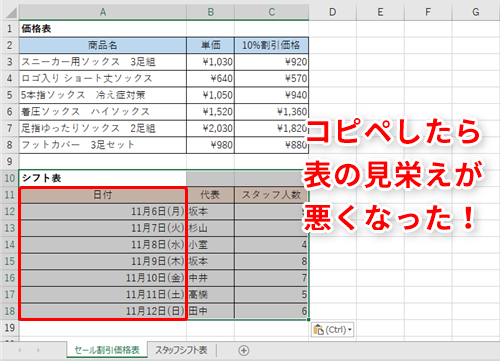Viewport: 500px width, 361px height.
Task: Click the ¥640 unit price cell
Action: click(210, 79)
